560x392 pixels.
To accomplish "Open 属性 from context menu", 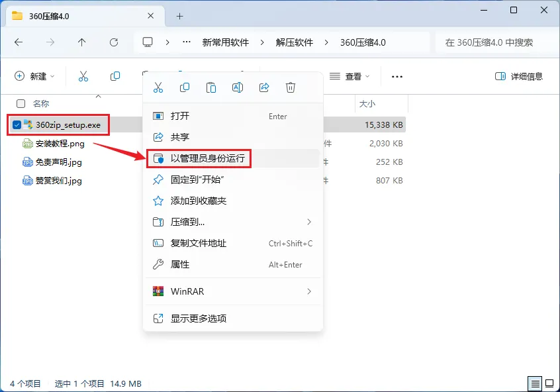I will pyautogui.click(x=232, y=264).
